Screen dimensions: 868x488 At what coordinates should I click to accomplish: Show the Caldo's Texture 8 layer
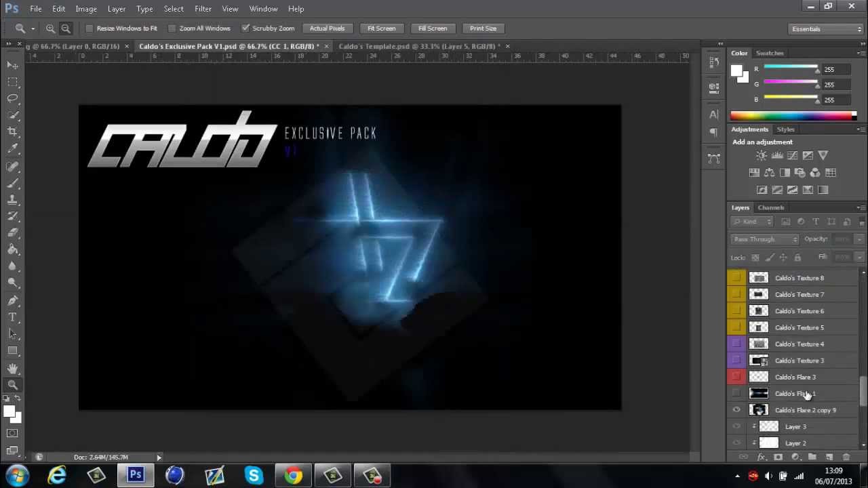(x=736, y=278)
